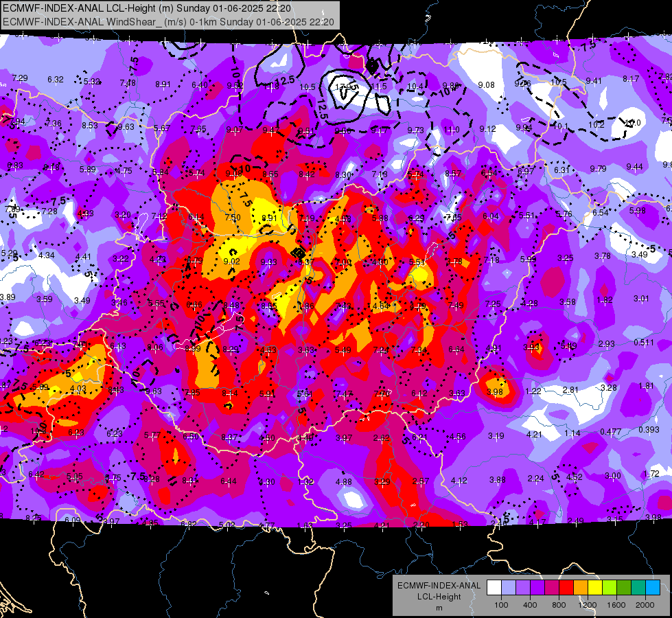
Task: Click the grid value 1.72
Action: (x=651, y=474)
